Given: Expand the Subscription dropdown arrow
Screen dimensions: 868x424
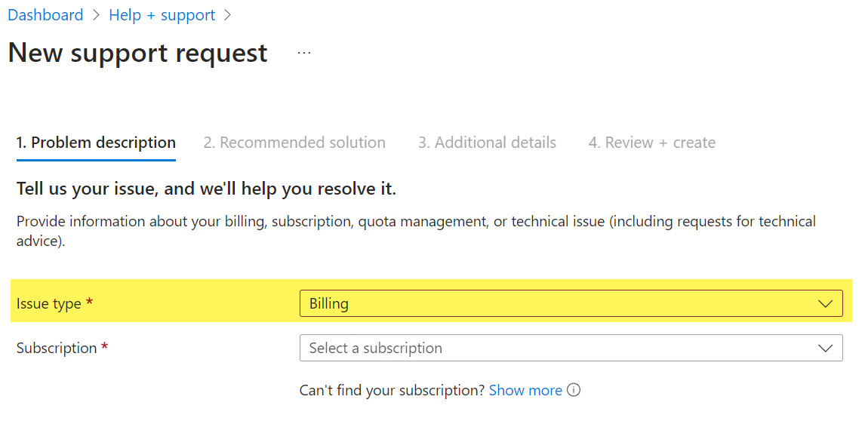Looking at the screenshot, I should click(x=825, y=348).
